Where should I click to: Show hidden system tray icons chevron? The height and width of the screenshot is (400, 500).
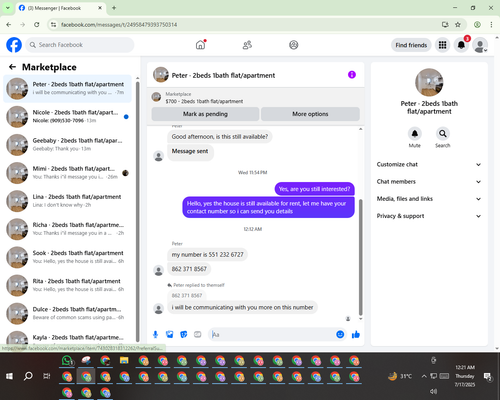point(424,376)
